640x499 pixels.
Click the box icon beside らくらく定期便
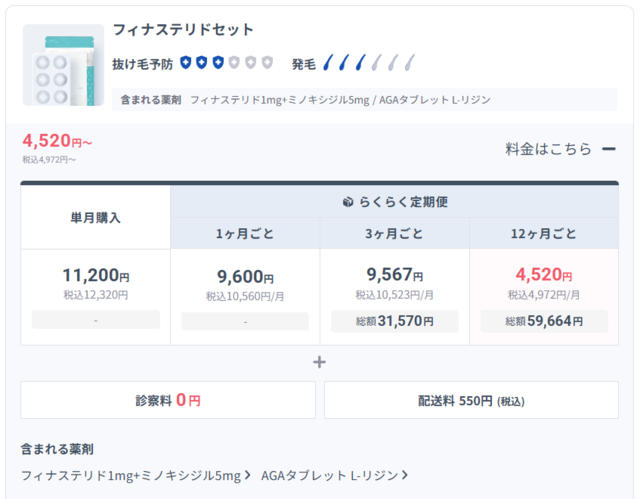(x=348, y=202)
